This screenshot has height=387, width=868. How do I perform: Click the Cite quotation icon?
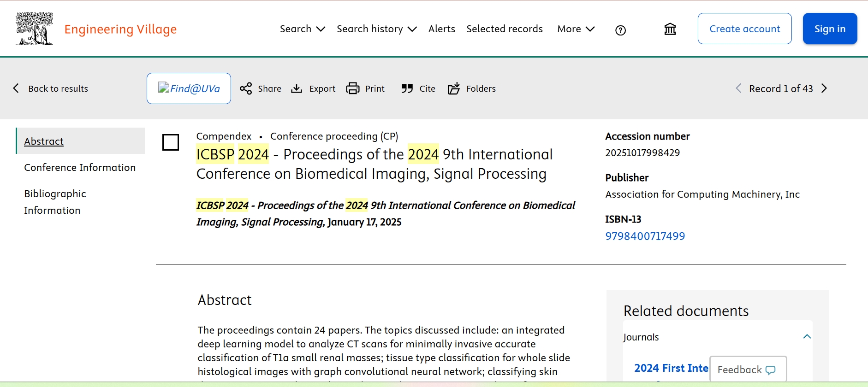pyautogui.click(x=407, y=88)
